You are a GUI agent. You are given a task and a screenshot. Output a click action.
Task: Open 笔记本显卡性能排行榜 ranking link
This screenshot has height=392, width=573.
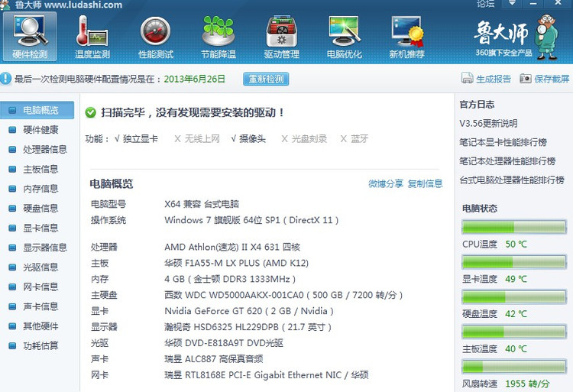pos(503,142)
